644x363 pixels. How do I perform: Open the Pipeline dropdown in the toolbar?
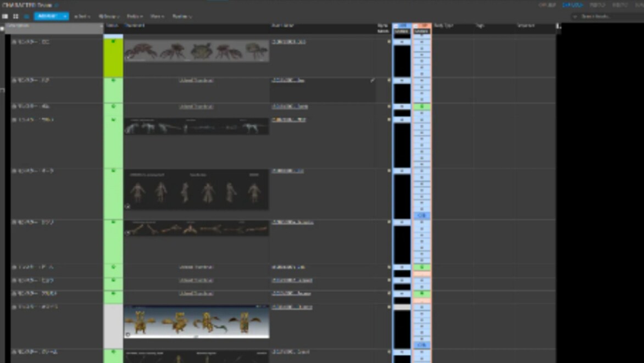click(x=182, y=16)
